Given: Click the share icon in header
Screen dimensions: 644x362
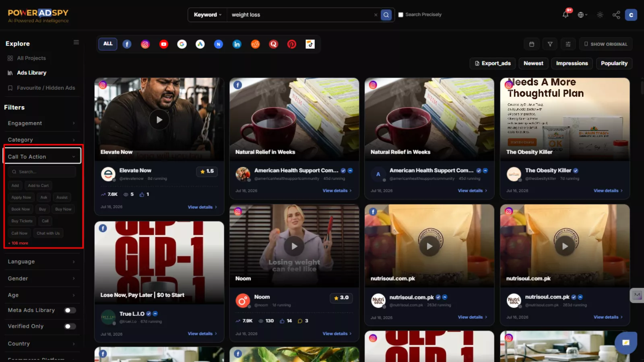Looking at the screenshot, I should [x=616, y=15].
